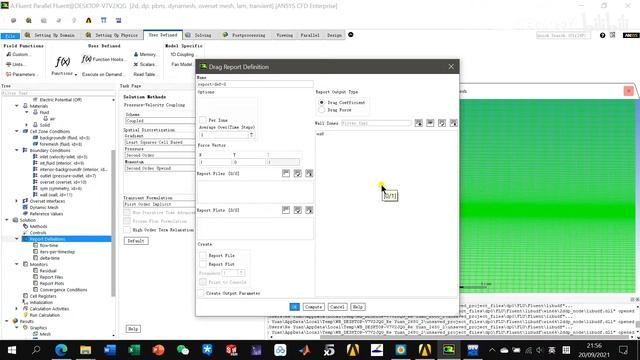Viewport: 640px width, 360px height.
Task: Open the Gradient dropdown Least Squares Cell Based
Action: [160, 142]
